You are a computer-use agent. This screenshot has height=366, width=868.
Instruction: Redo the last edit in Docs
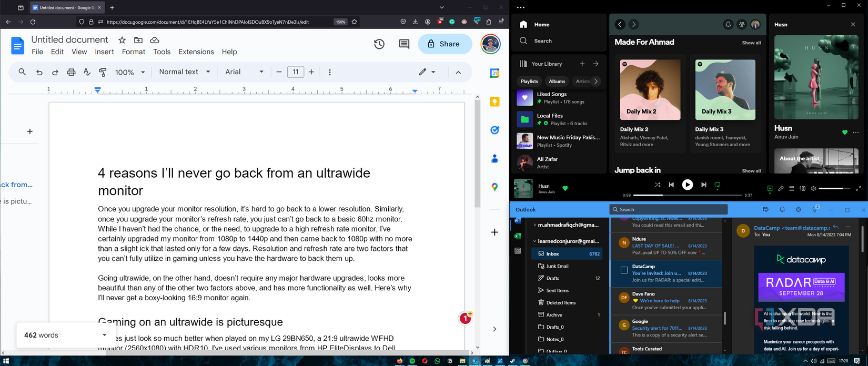pyautogui.click(x=55, y=72)
